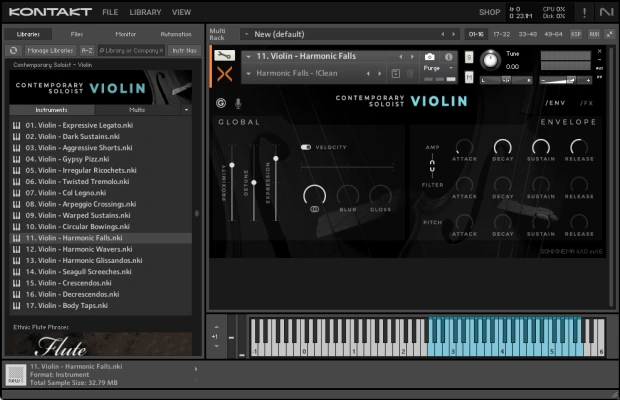Click the microphone icon in the violin panel
The image size is (620, 400).
coord(238,102)
